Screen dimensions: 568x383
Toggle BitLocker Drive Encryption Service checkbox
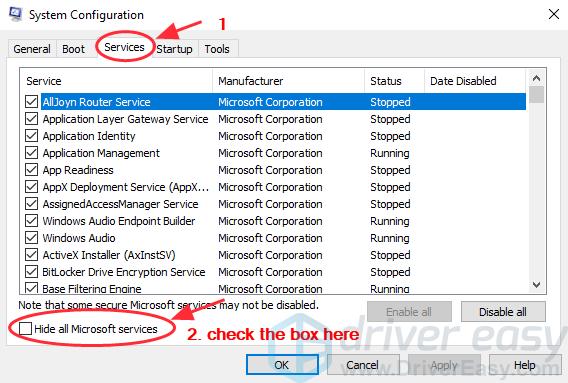click(x=32, y=272)
